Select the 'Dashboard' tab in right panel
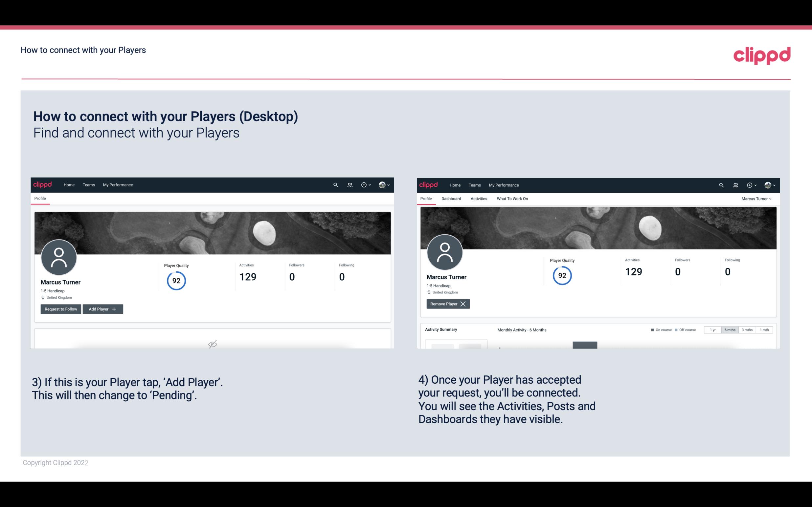This screenshot has height=507, width=812. tap(451, 199)
